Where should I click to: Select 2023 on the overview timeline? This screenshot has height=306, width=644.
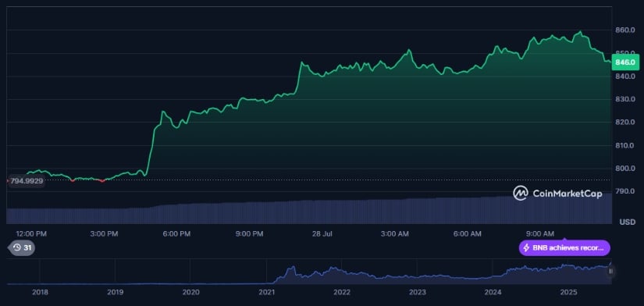pos(418,292)
